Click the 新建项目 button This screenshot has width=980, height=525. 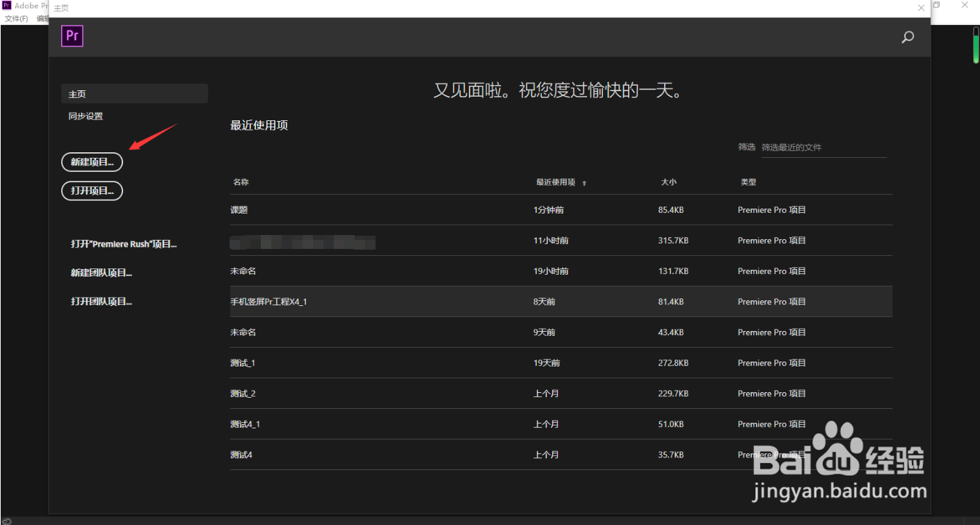pos(92,162)
